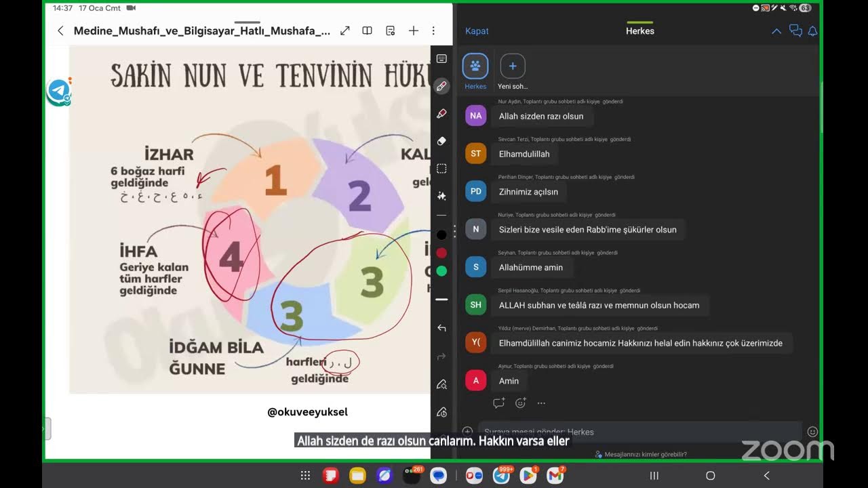The height and width of the screenshot is (488, 868).
Task: Open the Telegram floating bubble
Action: (x=59, y=91)
